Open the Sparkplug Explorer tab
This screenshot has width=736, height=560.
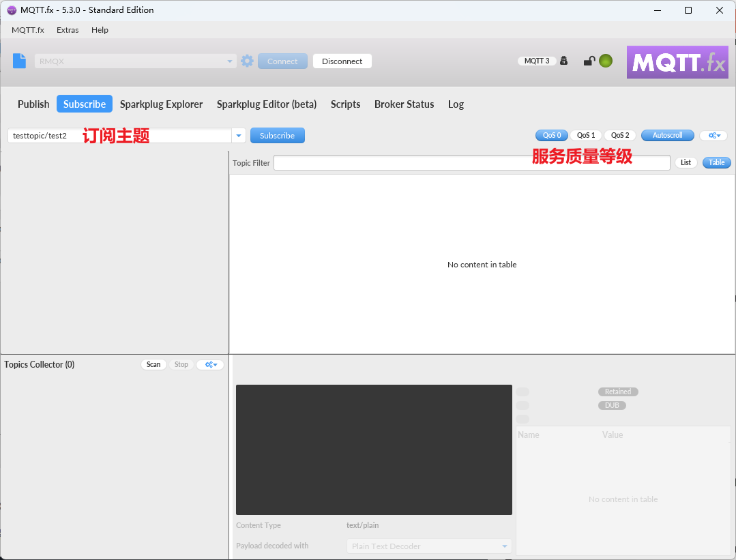[x=162, y=104]
